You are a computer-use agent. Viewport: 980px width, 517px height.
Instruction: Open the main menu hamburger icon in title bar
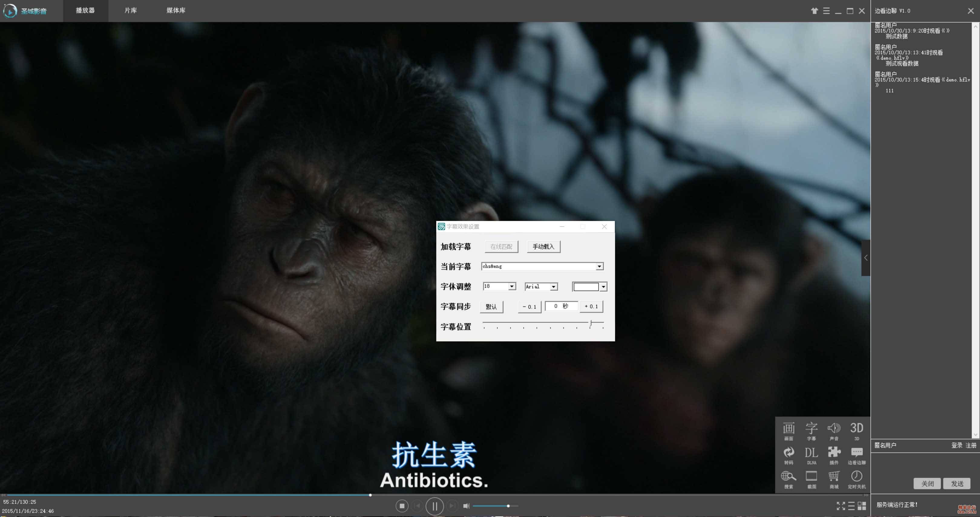point(826,11)
